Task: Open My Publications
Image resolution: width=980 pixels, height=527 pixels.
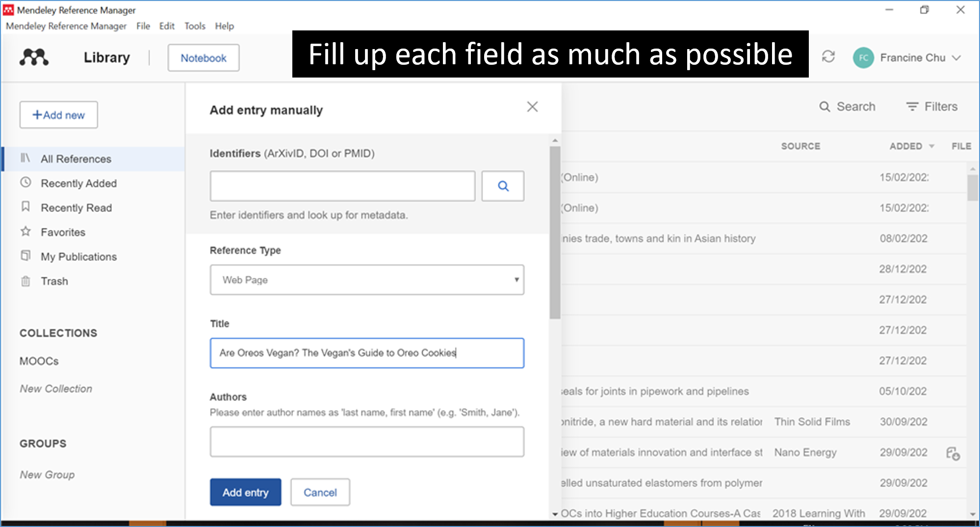Action: pyautogui.click(x=78, y=257)
